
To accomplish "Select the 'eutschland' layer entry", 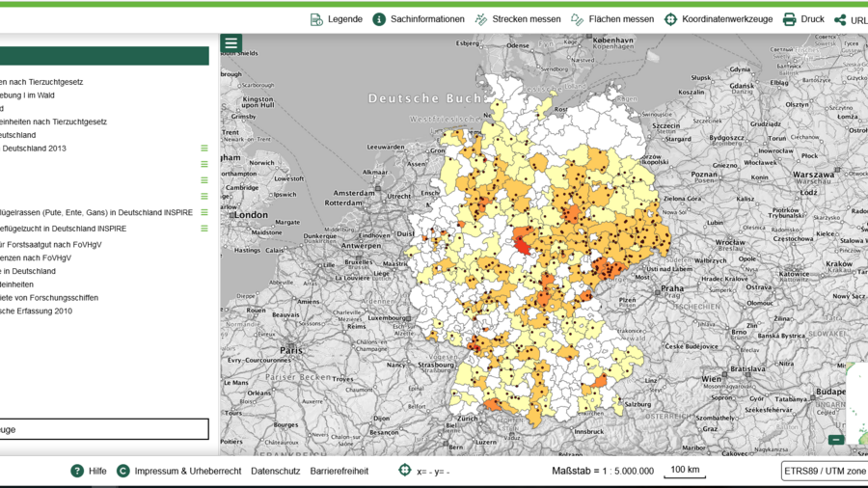I will click(x=17, y=135).
